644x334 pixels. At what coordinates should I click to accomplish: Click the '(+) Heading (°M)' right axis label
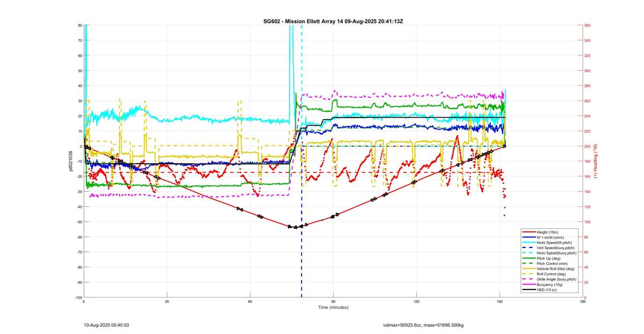pos(596,162)
